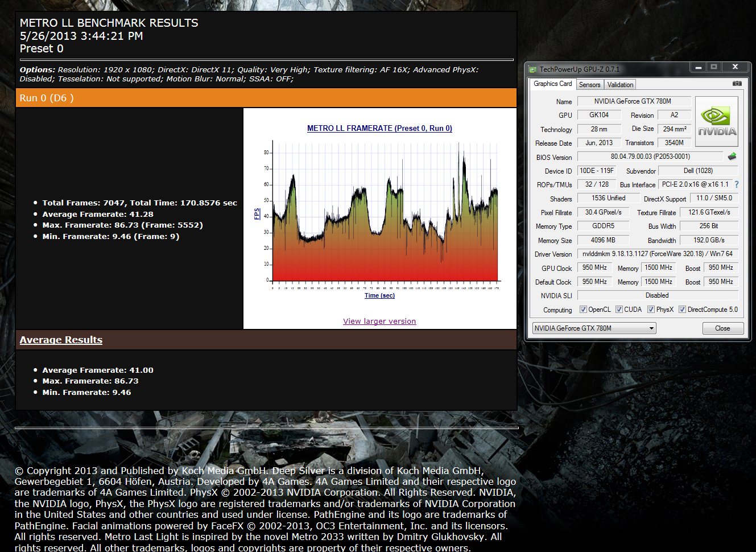Click the Memory Type GDDR5 field
Image resolution: width=756 pixels, height=552 pixels.
[x=603, y=226]
